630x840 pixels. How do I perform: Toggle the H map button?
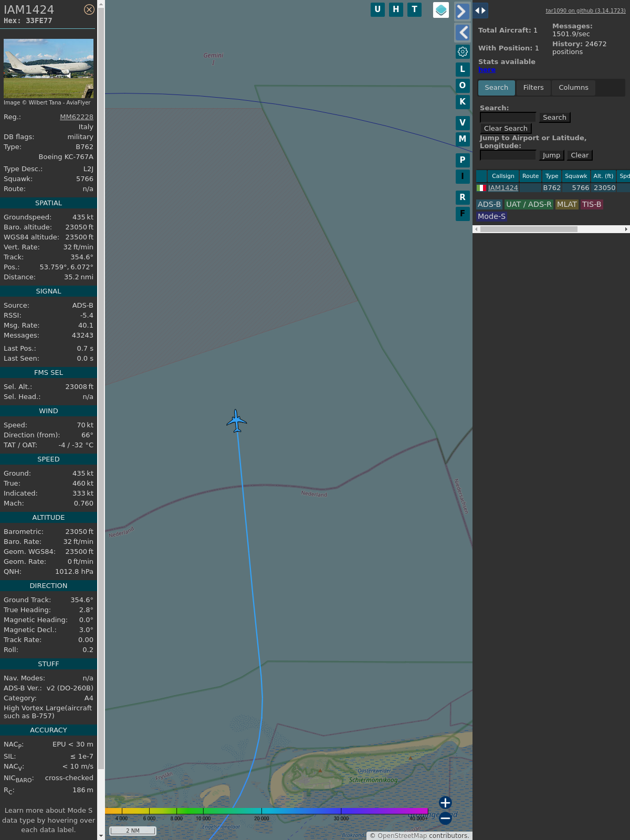pyautogui.click(x=396, y=9)
